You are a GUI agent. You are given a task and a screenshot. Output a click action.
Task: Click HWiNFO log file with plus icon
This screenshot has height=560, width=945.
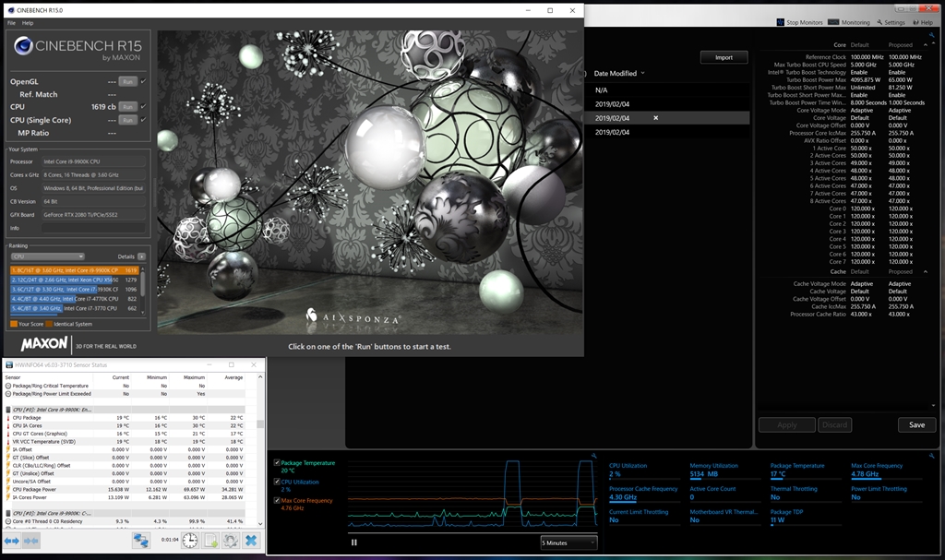(210, 541)
